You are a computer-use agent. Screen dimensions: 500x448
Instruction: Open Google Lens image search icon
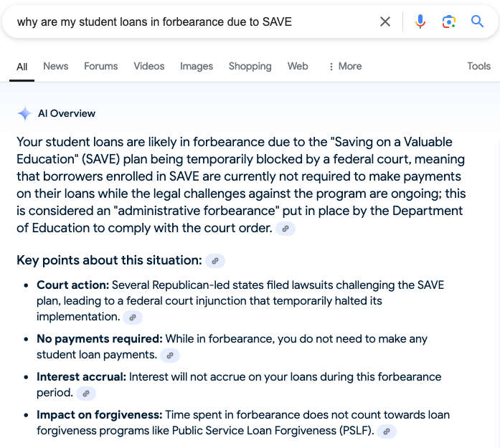[x=448, y=22]
